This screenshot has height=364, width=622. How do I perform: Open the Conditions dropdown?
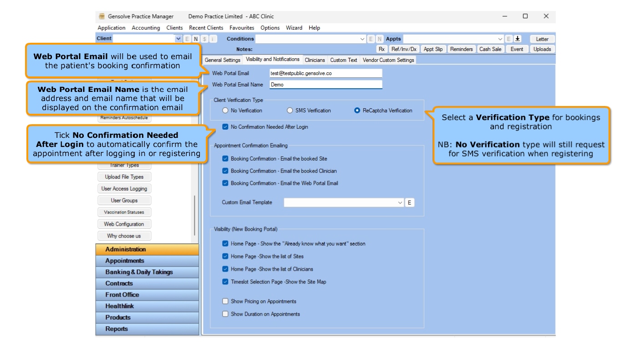click(362, 39)
